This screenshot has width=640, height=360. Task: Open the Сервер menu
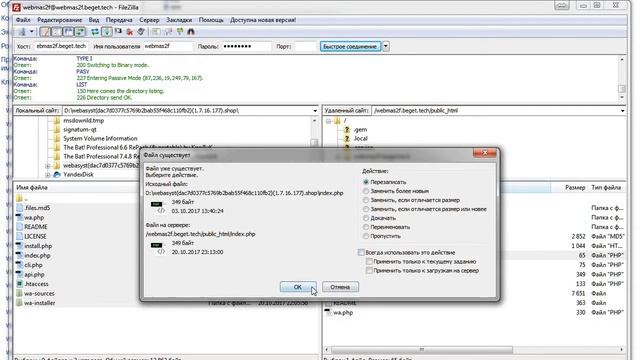(149, 20)
